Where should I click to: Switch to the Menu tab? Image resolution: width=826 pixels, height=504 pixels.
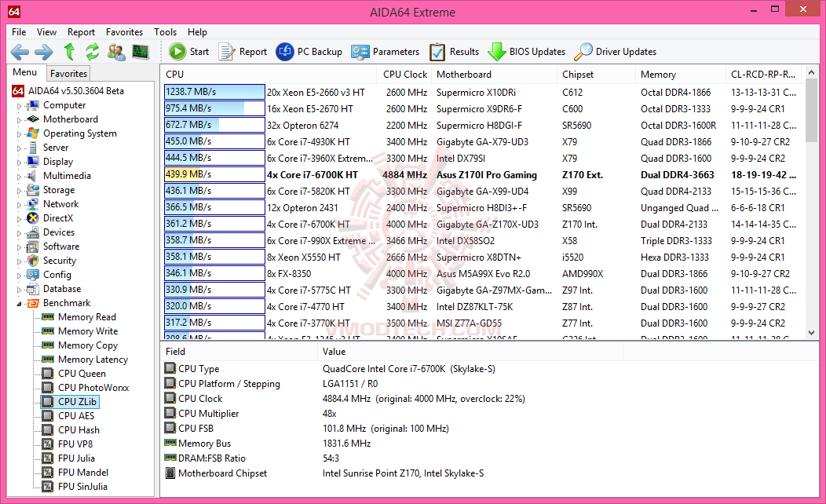(x=25, y=73)
